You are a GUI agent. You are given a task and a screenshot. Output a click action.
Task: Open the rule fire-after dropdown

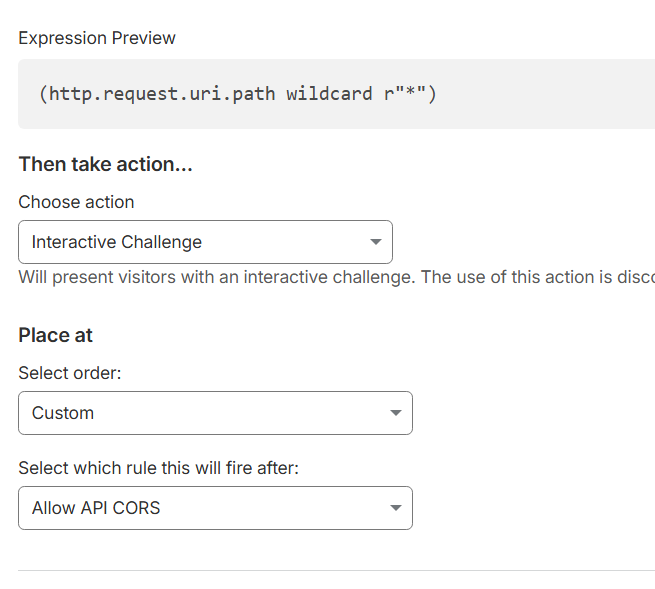(x=215, y=508)
